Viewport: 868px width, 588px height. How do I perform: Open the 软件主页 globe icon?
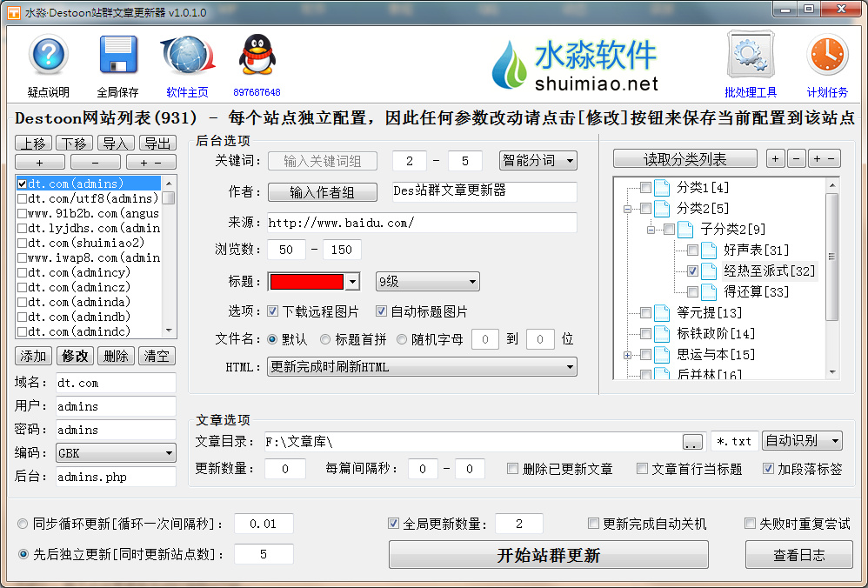pyautogui.click(x=188, y=55)
